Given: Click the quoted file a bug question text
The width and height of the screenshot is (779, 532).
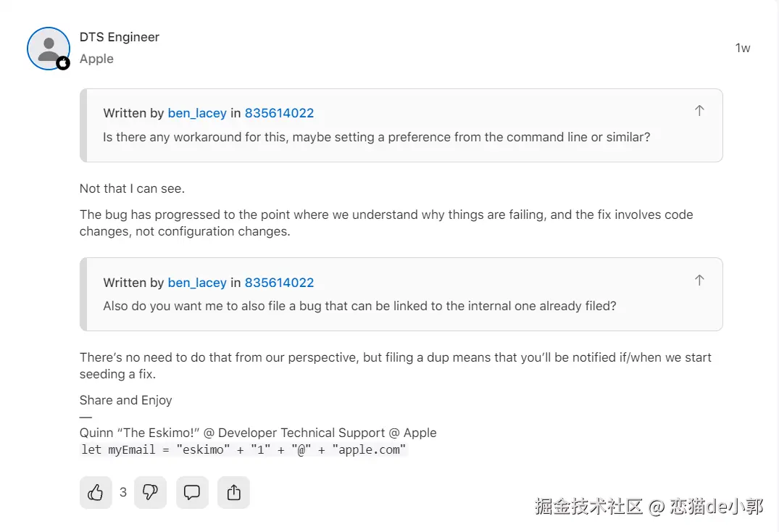Looking at the screenshot, I should 359,306.
